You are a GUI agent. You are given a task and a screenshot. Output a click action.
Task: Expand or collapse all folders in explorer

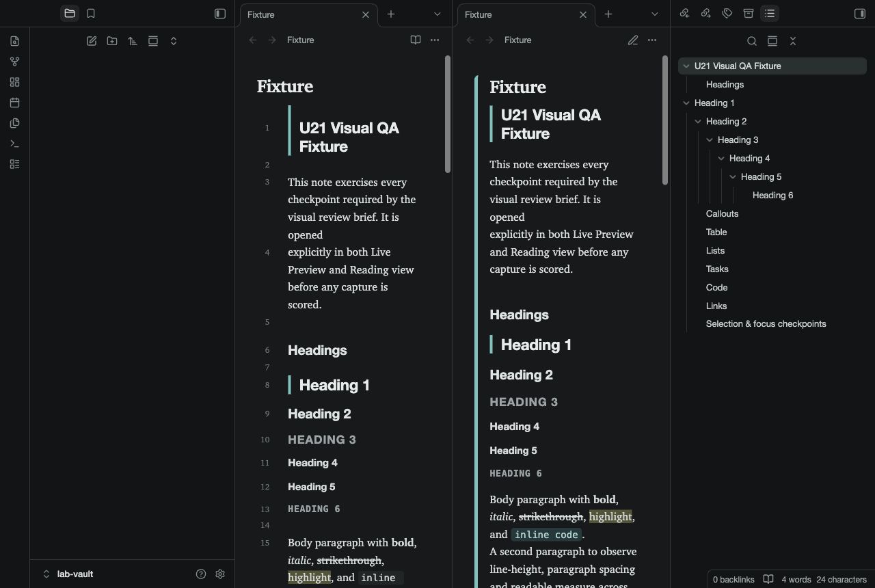(174, 41)
